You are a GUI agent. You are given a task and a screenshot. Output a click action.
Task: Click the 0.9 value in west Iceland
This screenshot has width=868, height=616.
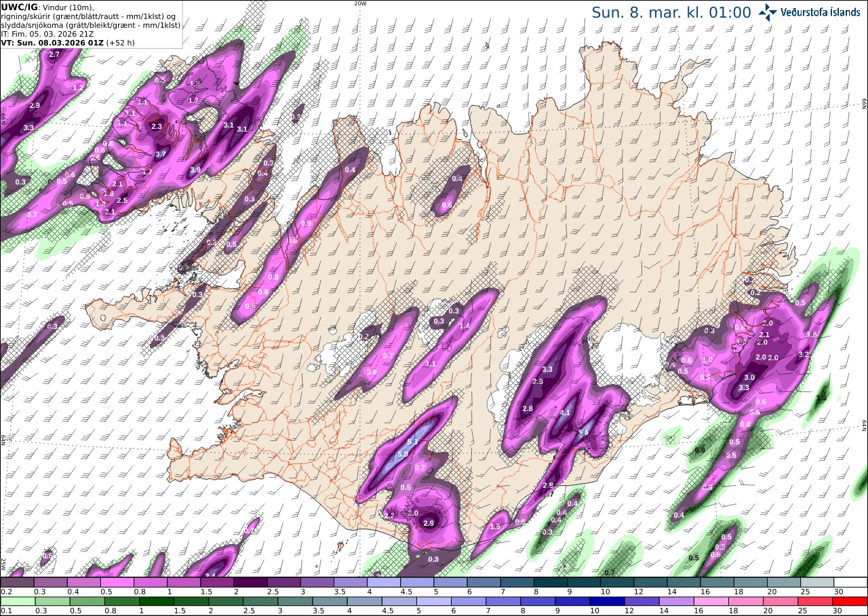[306, 223]
